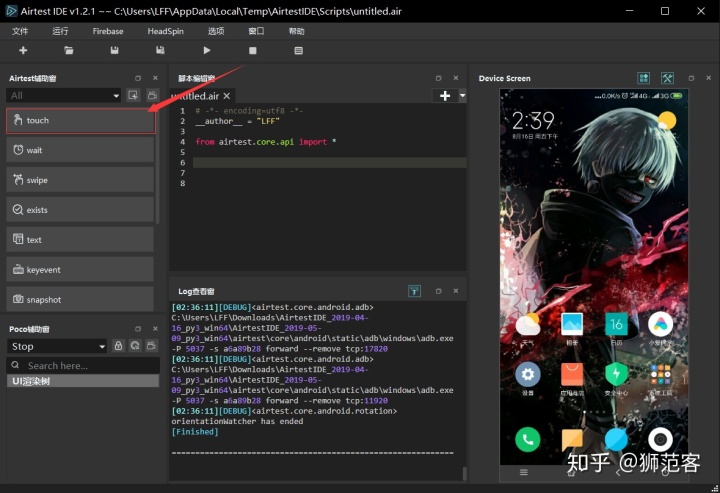The height and width of the screenshot is (493, 720).
Task: Add a new script tab with plus button
Action: pos(444,95)
